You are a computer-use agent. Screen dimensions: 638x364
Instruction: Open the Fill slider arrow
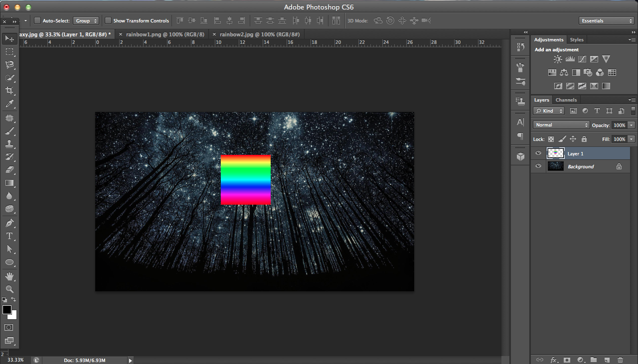click(632, 139)
